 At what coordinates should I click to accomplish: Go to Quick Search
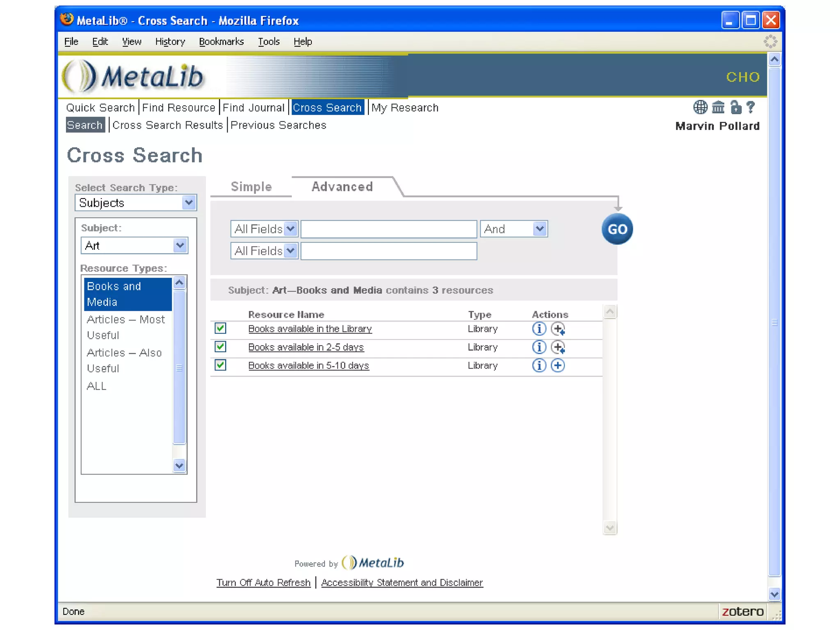[x=100, y=107]
